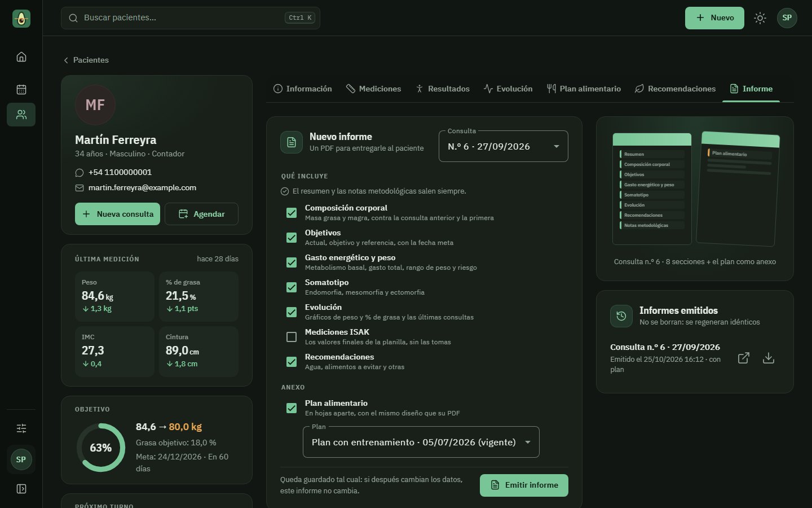Click the Informes emitidos history icon
The width and height of the screenshot is (812, 508).
click(x=621, y=316)
